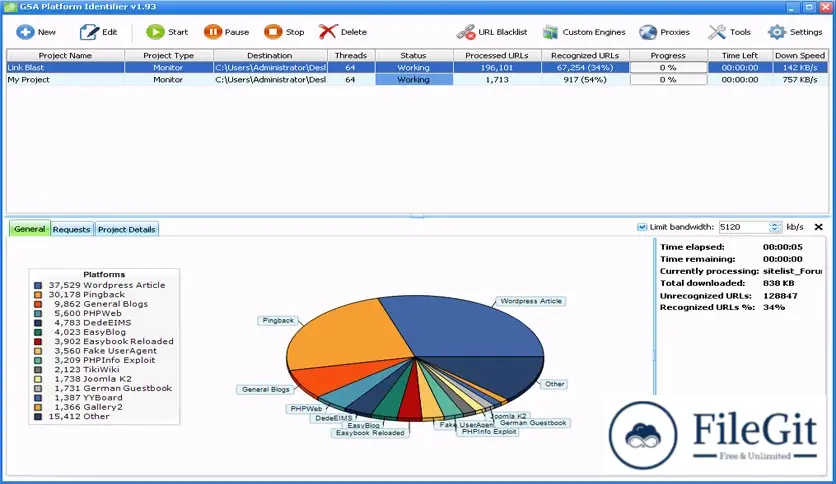836x484 pixels.
Task: Click the New project icon
Action: pos(24,32)
